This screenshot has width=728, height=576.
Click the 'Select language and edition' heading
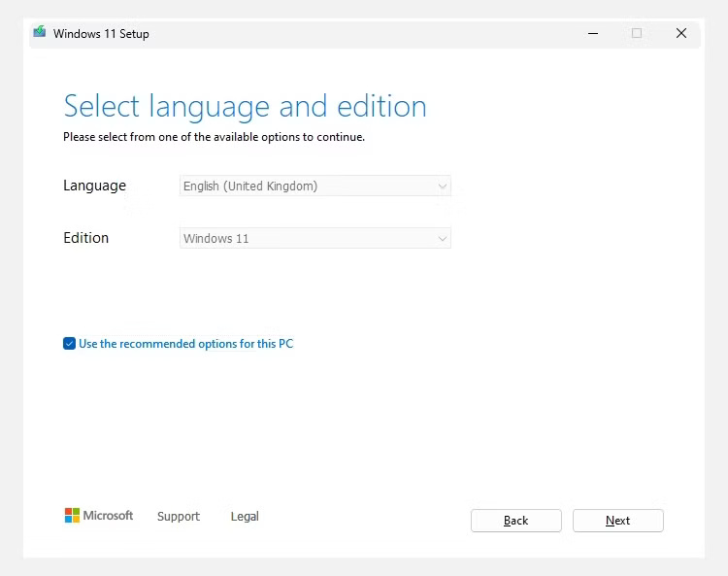[245, 106]
